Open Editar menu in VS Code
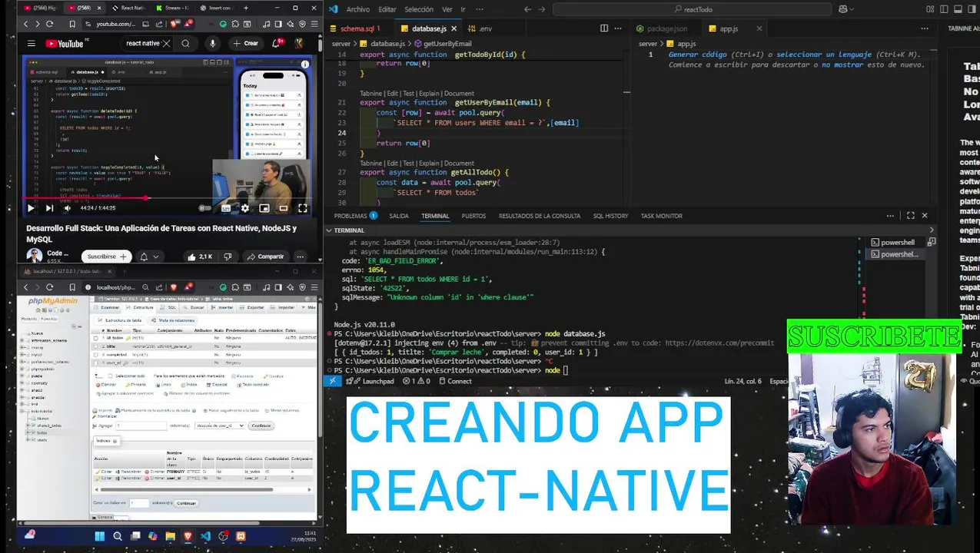The width and height of the screenshot is (980, 553). point(387,9)
